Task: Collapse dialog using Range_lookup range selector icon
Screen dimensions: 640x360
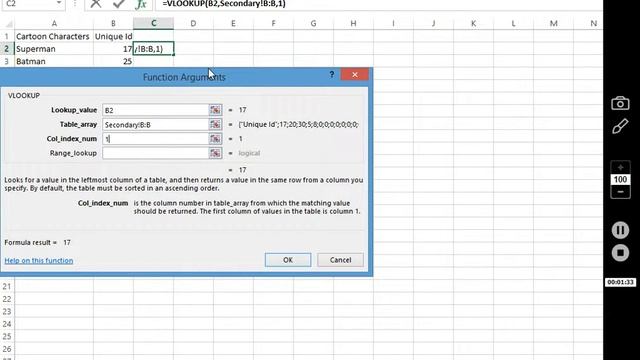Action: (x=215, y=153)
